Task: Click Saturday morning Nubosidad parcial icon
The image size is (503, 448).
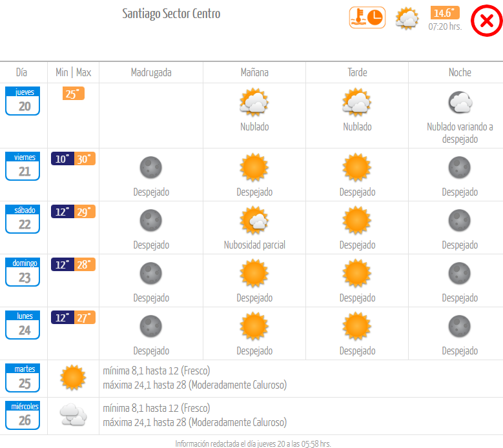Action: pos(254,221)
